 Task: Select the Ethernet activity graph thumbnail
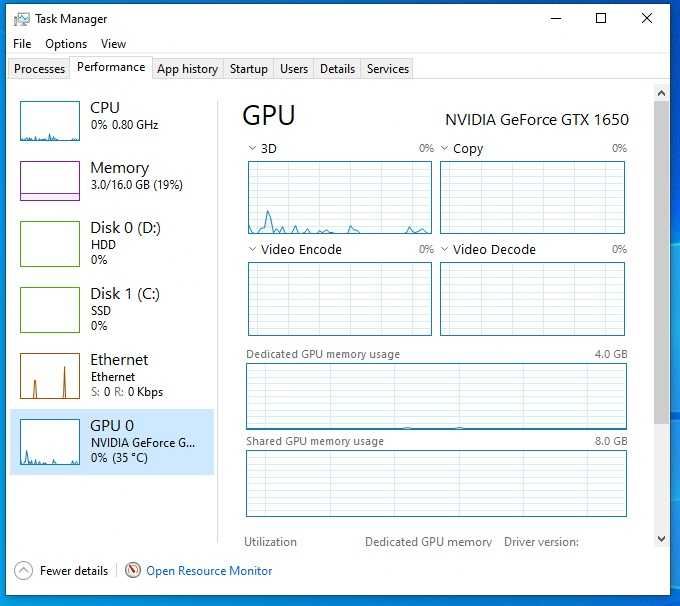[50, 375]
